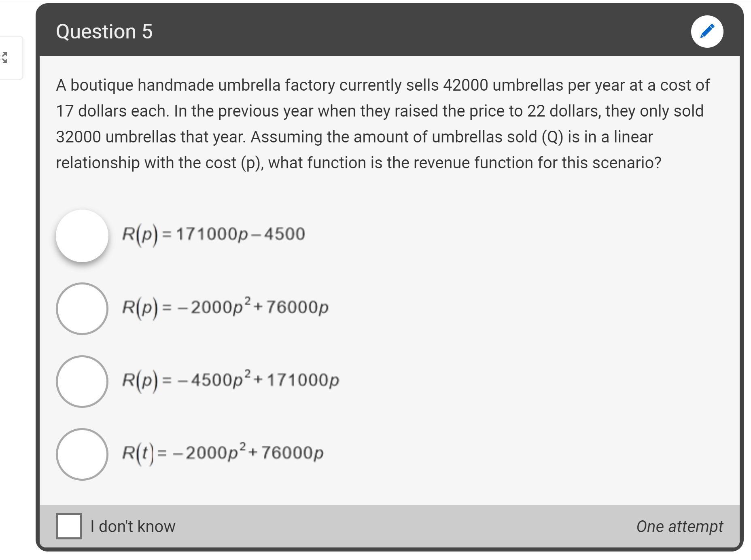Select the answer R(p)=171000p−4500 radio button
Image resolution: width=751 pixels, height=560 pixels.
[82, 236]
